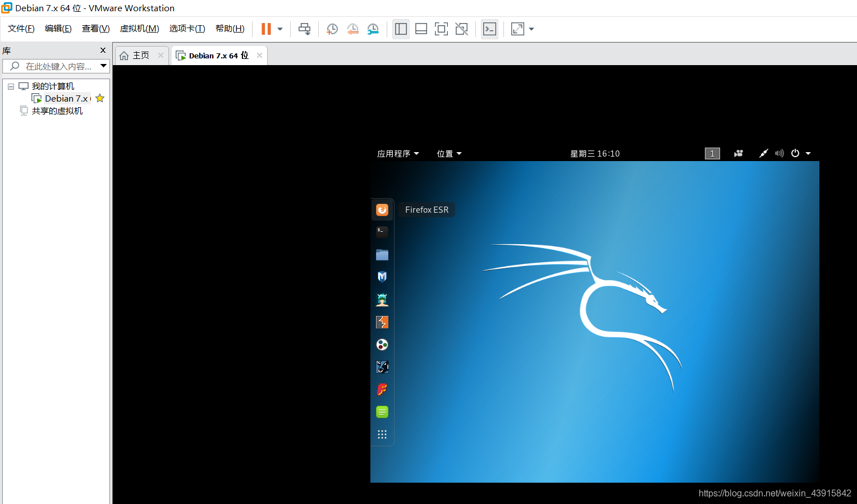The width and height of the screenshot is (857, 504).
Task: Open the 应用程序 menu in Kali
Action: coord(398,154)
